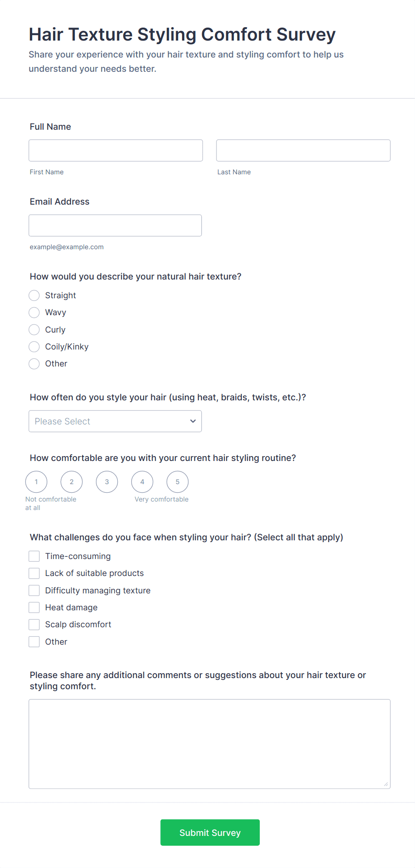Pick the Coily/Kinky hair texture option
This screenshot has height=868, width=415.
point(34,347)
